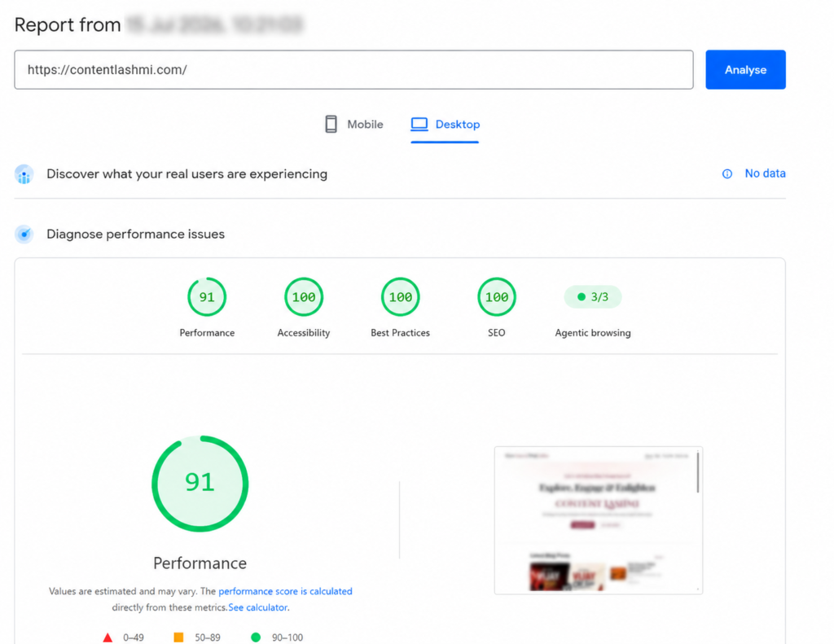Click the large 'Performance' title below gauge
The image size is (834, 644).
[x=200, y=563]
